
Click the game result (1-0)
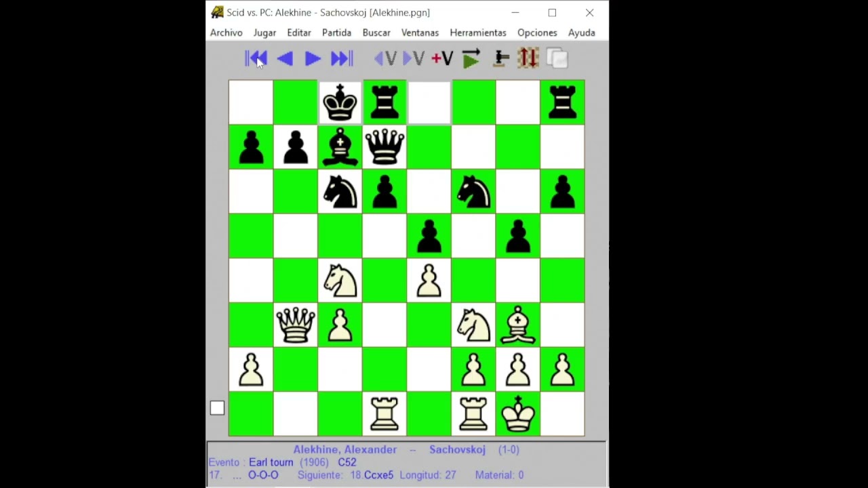click(x=509, y=449)
